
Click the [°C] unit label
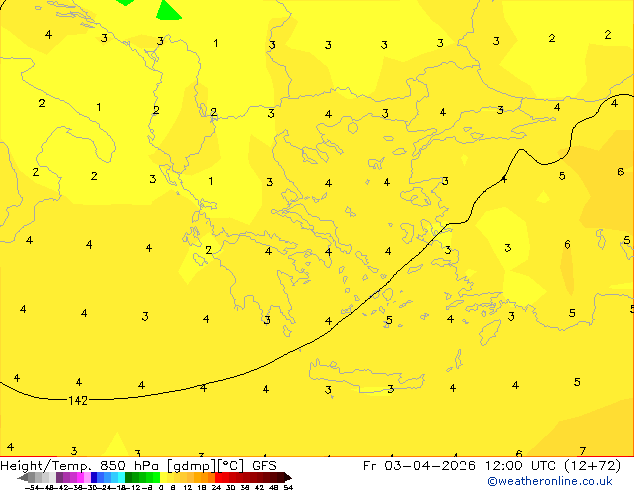click(x=231, y=466)
